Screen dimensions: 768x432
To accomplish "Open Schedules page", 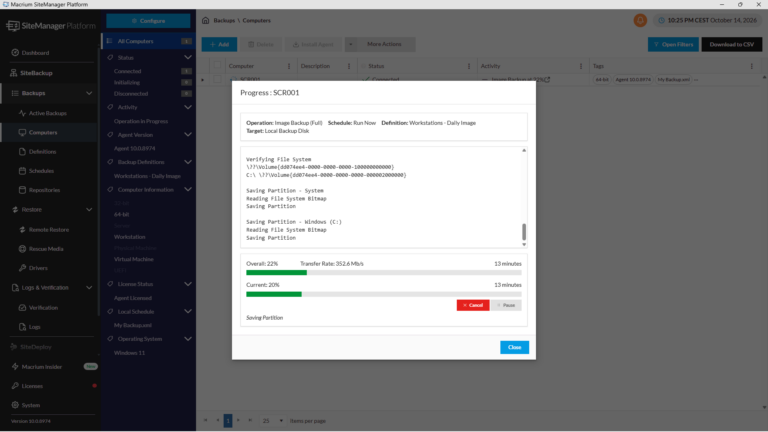I will point(41,170).
